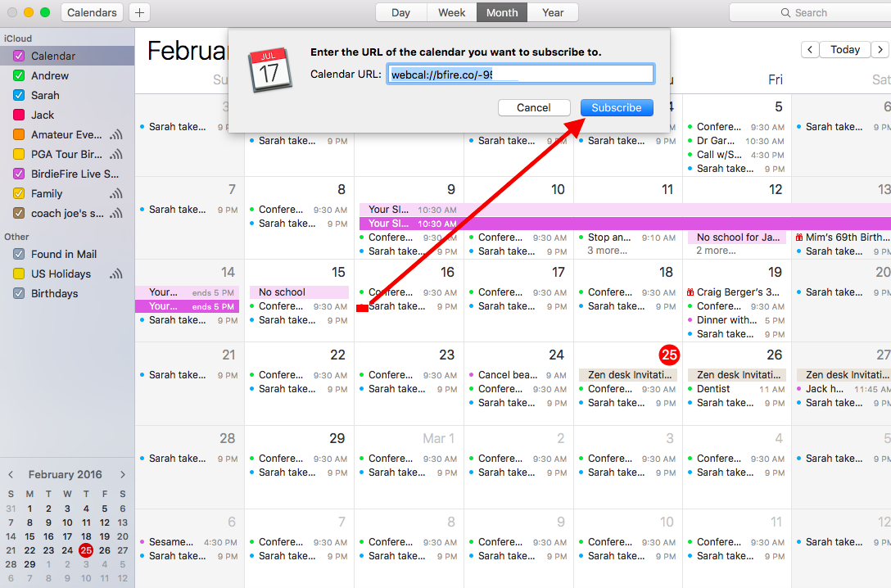Click the shared icon next to Family

click(116, 194)
